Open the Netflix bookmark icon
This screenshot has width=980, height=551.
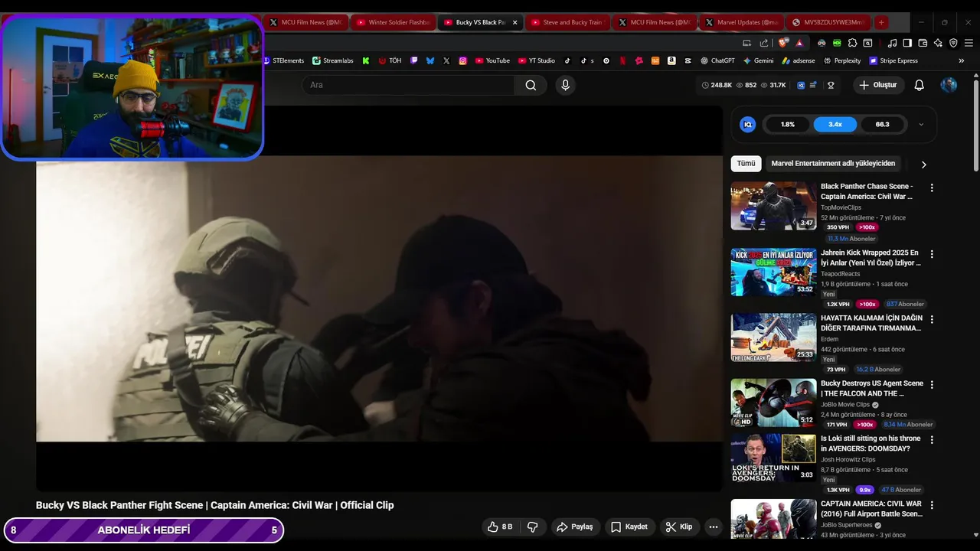point(622,60)
